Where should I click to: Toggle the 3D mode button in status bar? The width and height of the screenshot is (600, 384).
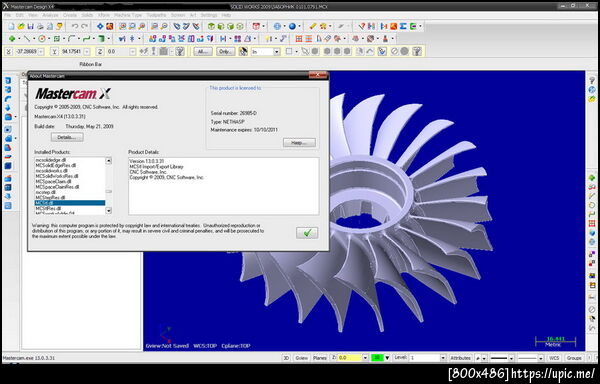pos(285,358)
